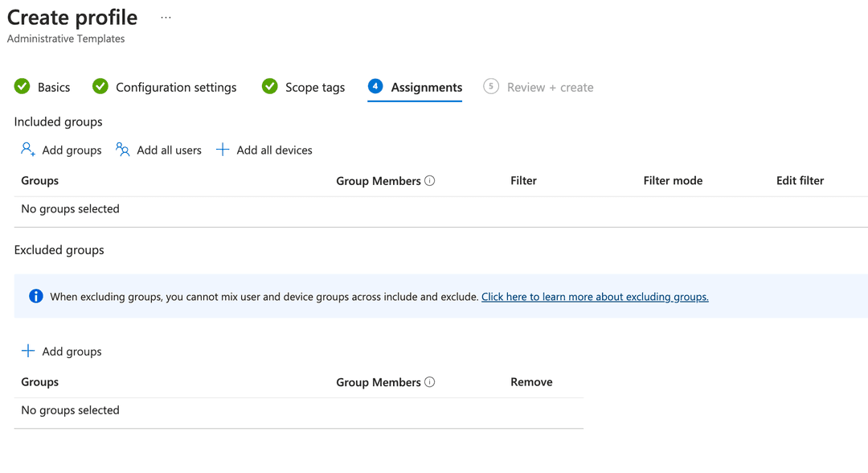Click the info icon beside excluded Group Members
Screen dimensions: 868x473
coord(432,382)
